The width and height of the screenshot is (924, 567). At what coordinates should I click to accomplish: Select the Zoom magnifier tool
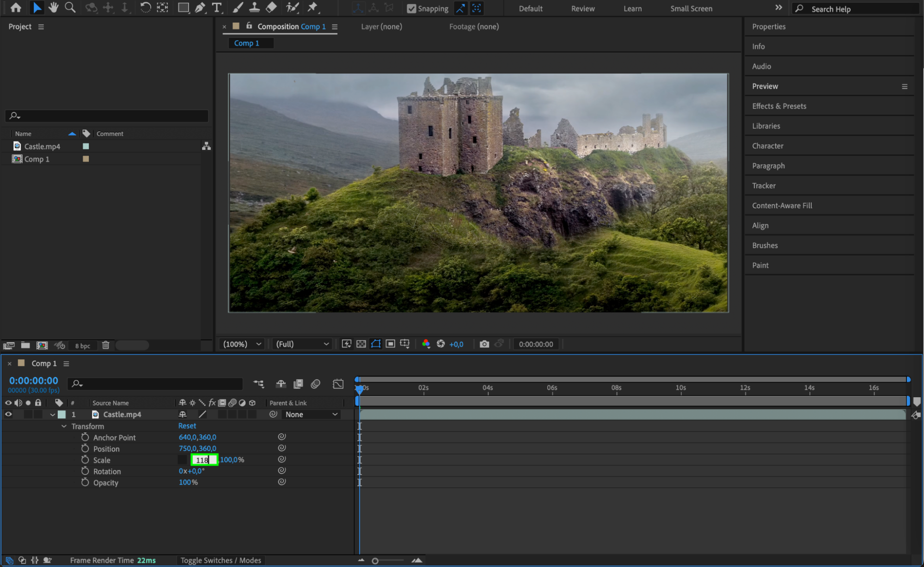70,7
